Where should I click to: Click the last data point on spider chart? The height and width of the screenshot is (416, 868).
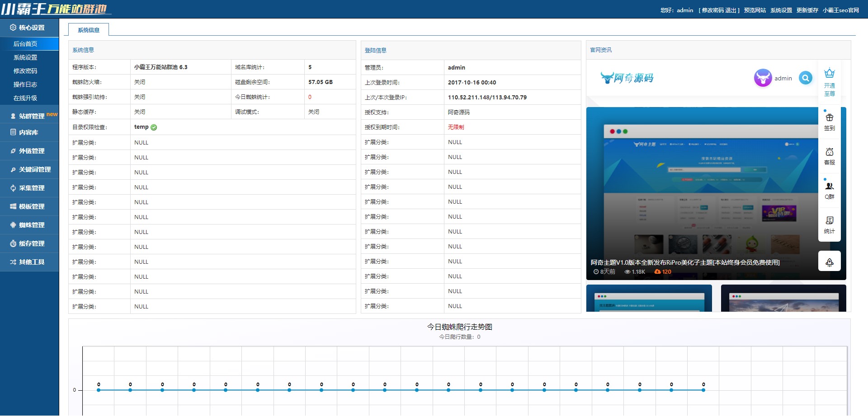click(x=703, y=390)
